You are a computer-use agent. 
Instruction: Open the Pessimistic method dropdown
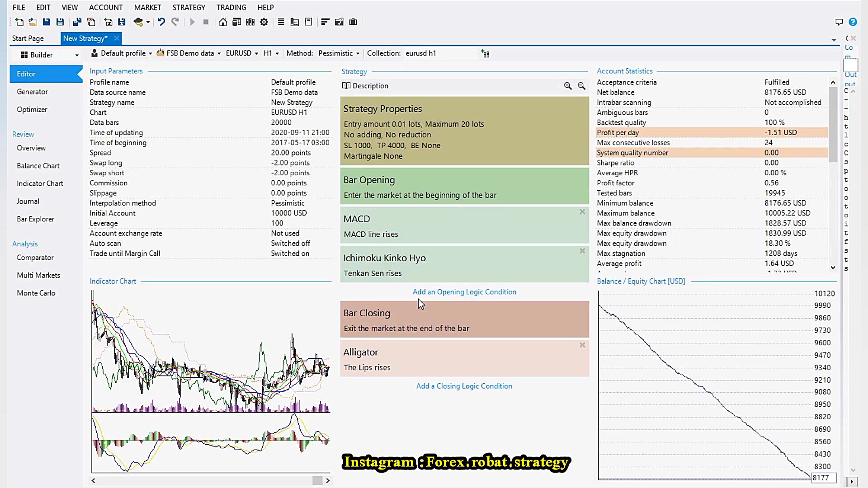[339, 53]
